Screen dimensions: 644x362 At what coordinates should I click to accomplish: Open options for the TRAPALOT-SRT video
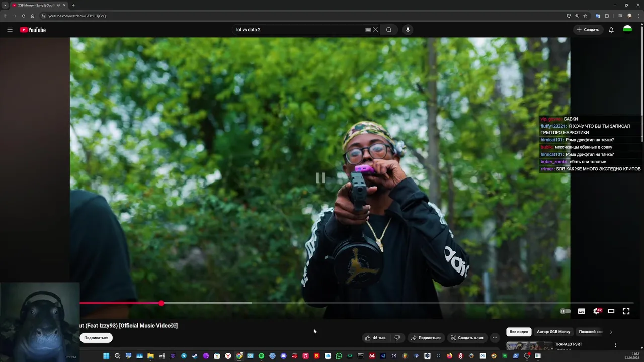tap(615, 345)
